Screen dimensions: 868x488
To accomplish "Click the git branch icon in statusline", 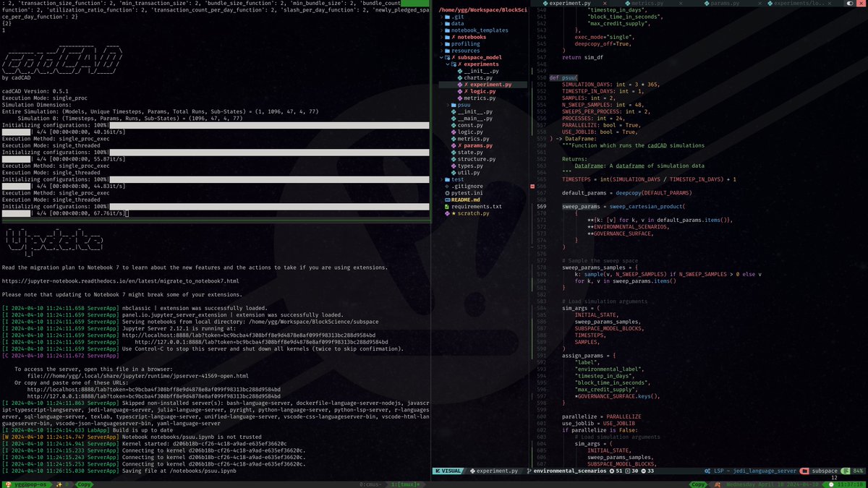I will click(x=529, y=471).
